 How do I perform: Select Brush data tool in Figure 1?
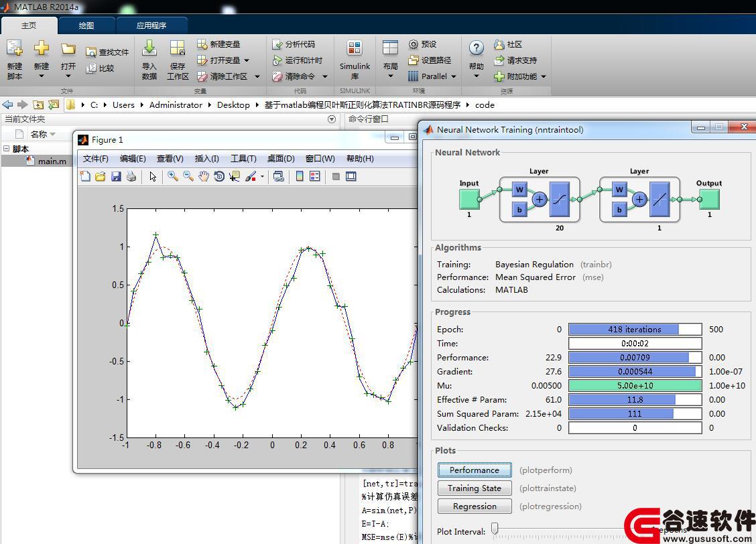point(250,176)
